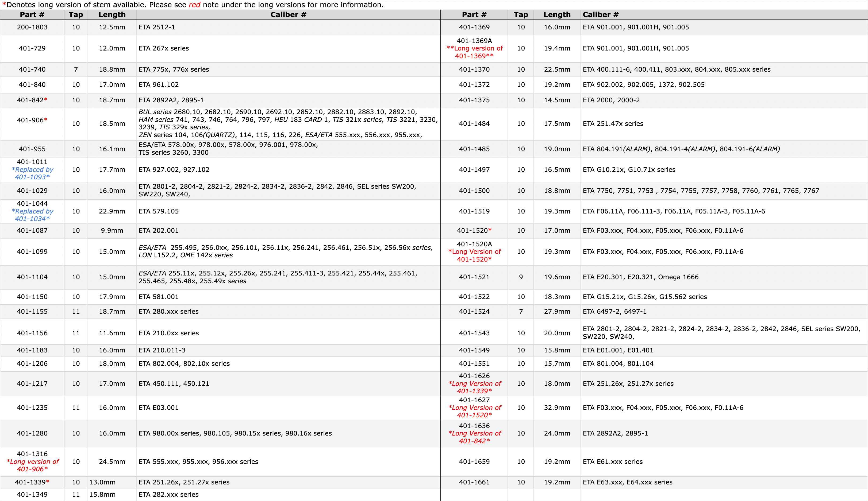Image resolution: width=868 pixels, height=501 pixels.
Task: Click part 401-1099
Action: [x=32, y=251]
